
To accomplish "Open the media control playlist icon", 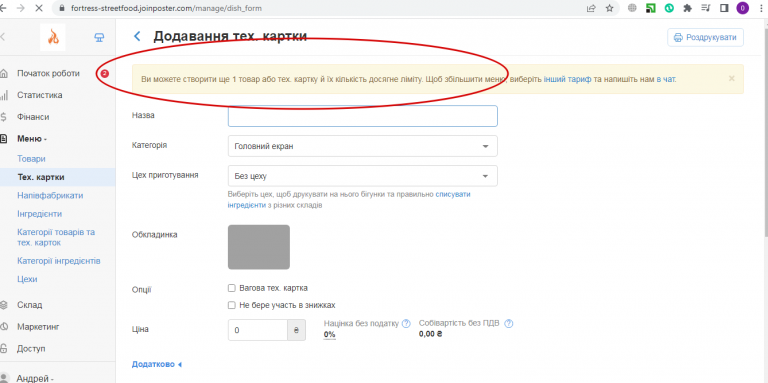I will point(706,8).
